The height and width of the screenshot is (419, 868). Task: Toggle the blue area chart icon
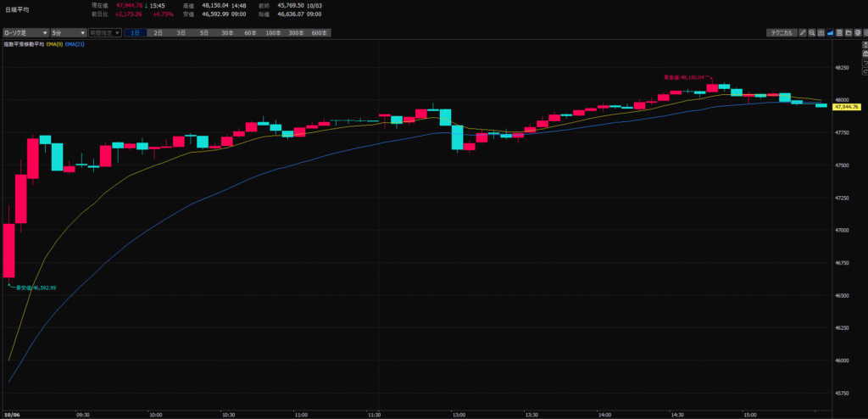click(x=829, y=32)
